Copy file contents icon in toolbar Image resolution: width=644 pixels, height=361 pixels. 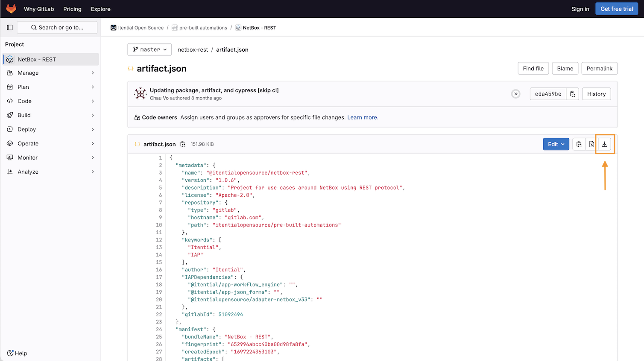click(579, 144)
